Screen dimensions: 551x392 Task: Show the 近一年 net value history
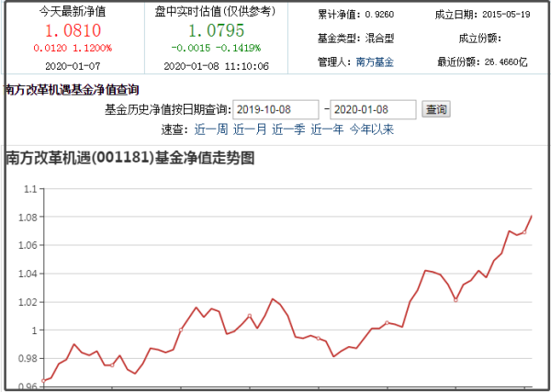327,129
